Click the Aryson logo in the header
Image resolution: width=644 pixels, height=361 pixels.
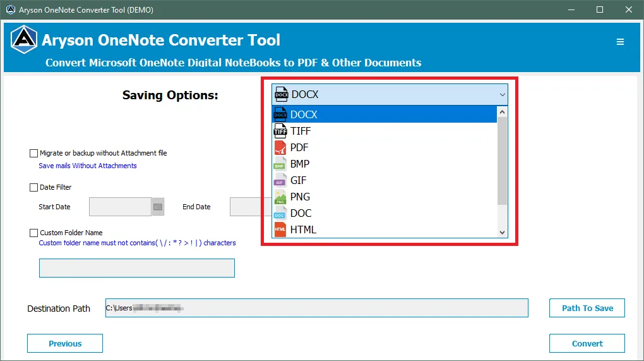24,40
